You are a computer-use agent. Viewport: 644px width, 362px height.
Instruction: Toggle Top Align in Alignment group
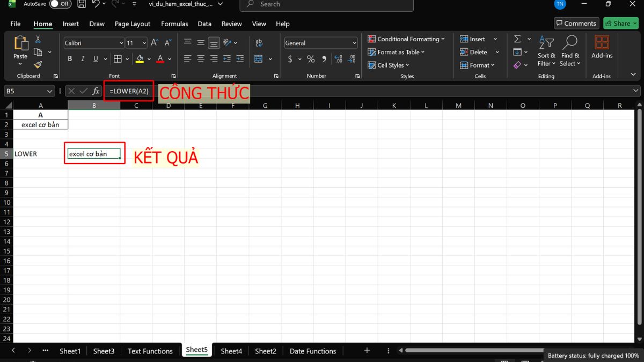[187, 43]
